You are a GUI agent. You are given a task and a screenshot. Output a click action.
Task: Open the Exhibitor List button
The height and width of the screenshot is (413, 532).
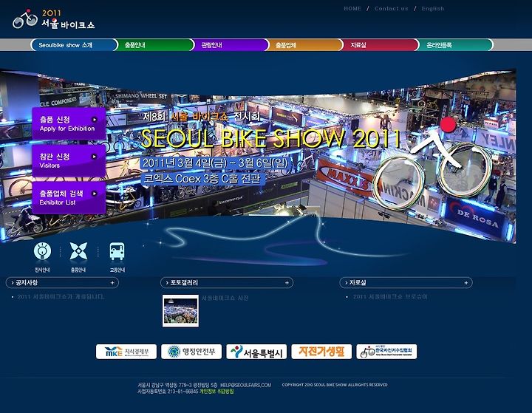(69, 197)
